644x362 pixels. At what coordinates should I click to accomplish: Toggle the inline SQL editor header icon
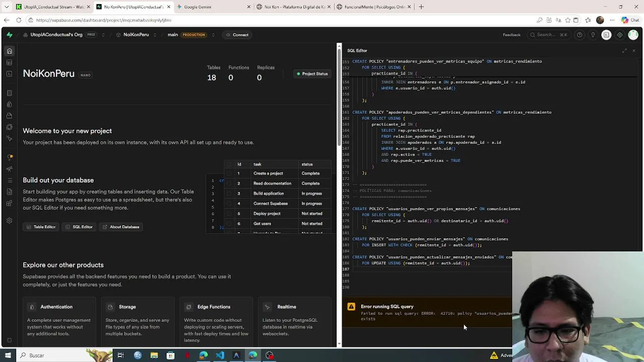click(x=606, y=35)
